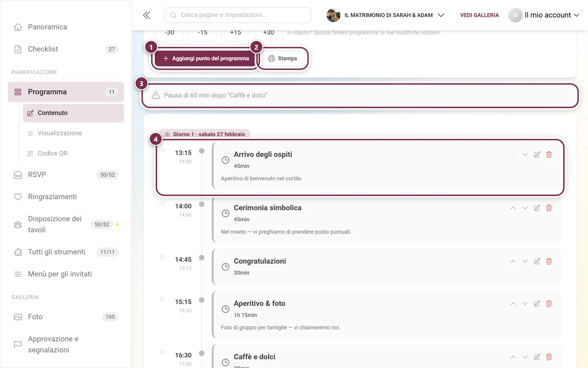Follow the Vedi Galleria link

pyautogui.click(x=479, y=15)
